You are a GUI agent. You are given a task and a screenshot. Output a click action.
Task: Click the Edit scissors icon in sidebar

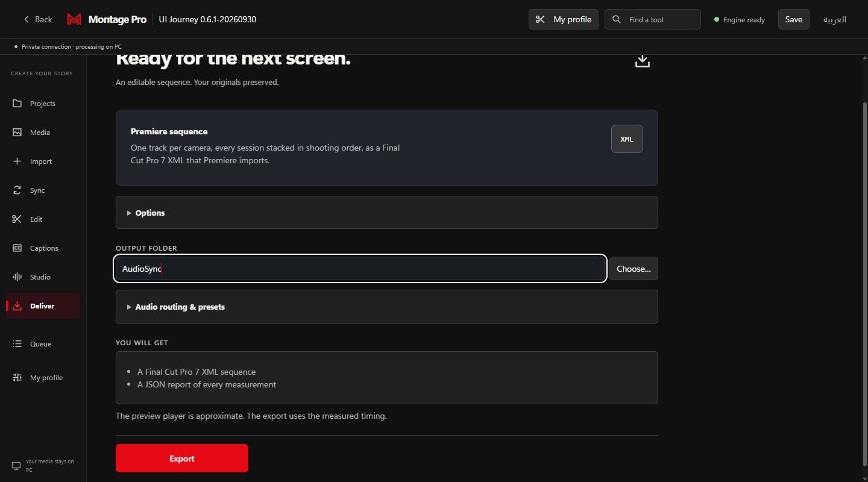click(x=17, y=219)
